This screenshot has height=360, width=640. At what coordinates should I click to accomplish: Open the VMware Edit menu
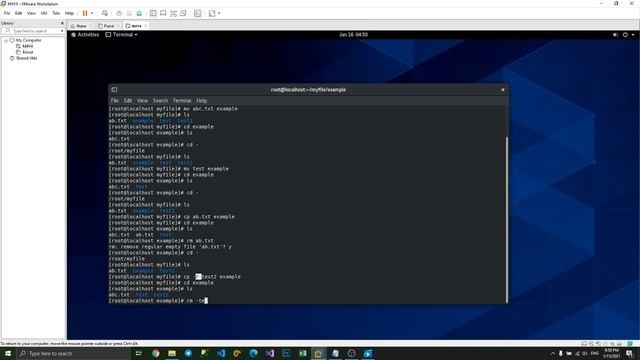pos(18,13)
